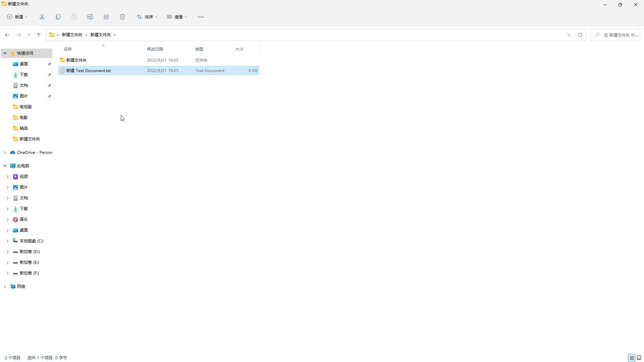Switch to details view in status bar
Screen dimensions: 644x362
(632, 358)
